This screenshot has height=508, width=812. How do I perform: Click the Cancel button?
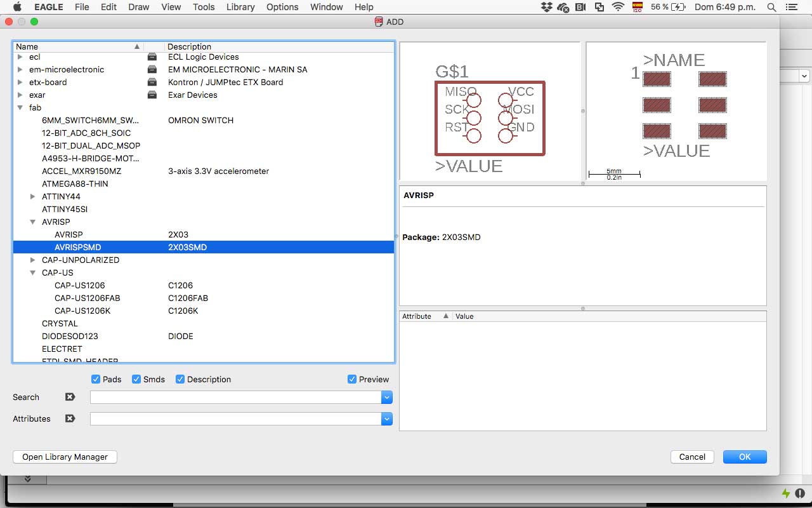(x=692, y=457)
